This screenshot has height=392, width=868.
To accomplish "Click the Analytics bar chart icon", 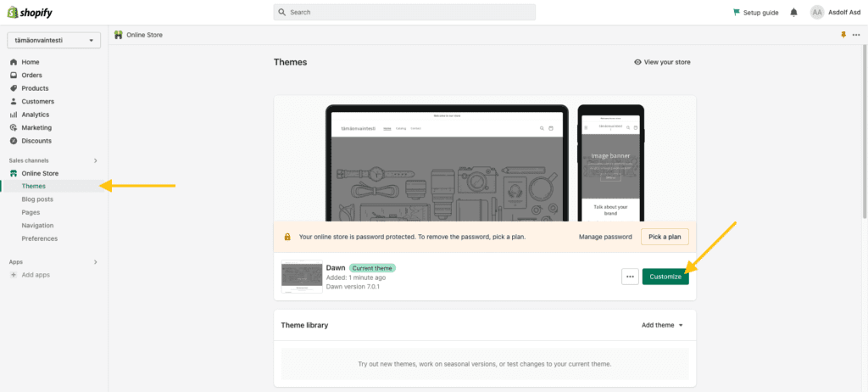I will click(14, 115).
